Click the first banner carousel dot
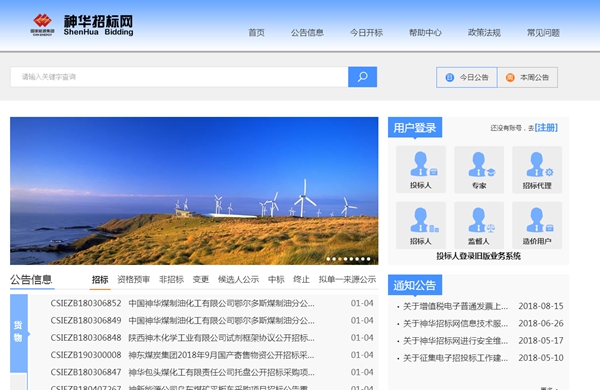The height and width of the screenshot is (390, 600). tap(328, 259)
